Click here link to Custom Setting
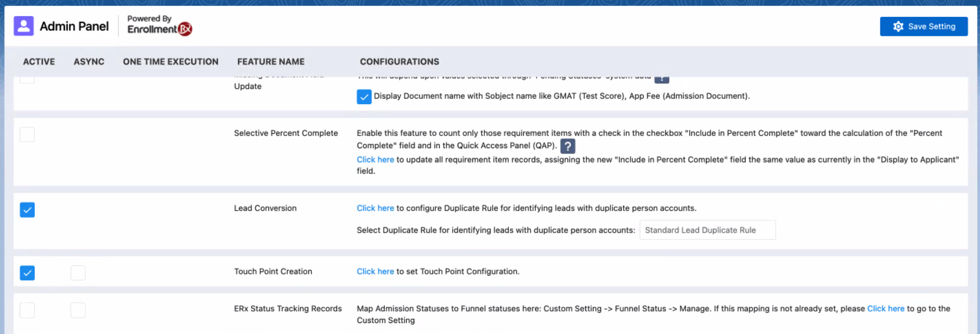Viewport: 980px width, 334px height. point(885,309)
